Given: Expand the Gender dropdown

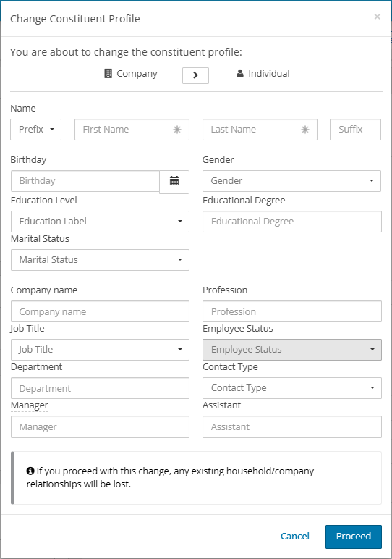Looking at the screenshot, I should tap(291, 181).
